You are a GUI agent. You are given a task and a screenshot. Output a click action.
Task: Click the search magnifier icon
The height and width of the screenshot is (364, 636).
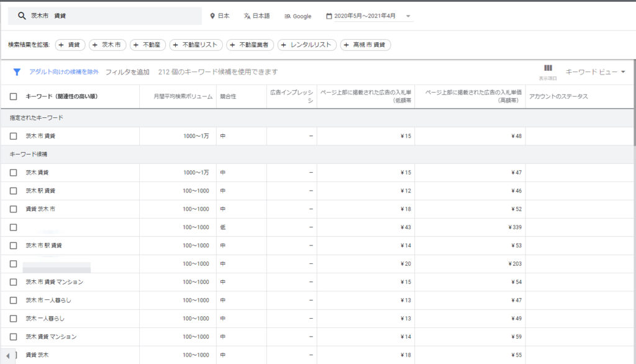tap(22, 16)
